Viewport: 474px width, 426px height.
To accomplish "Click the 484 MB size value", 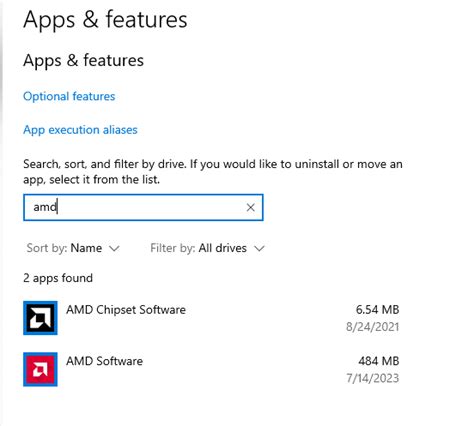I will [379, 361].
